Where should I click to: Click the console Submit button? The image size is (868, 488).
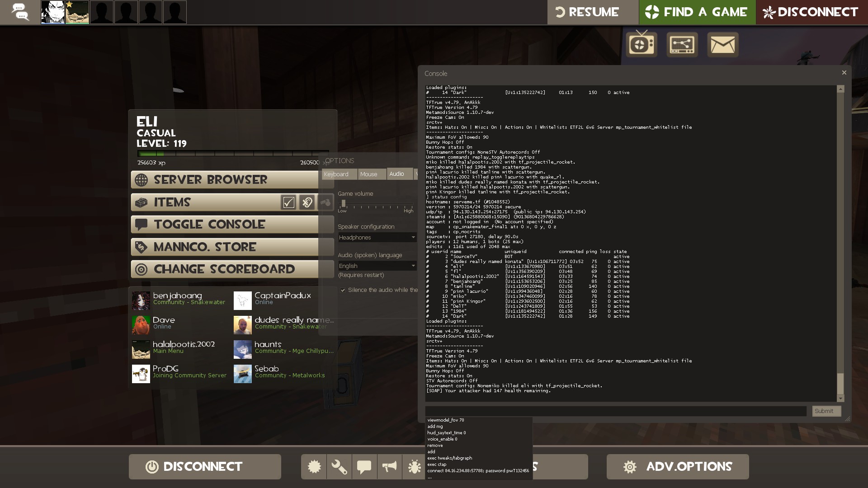click(x=826, y=411)
